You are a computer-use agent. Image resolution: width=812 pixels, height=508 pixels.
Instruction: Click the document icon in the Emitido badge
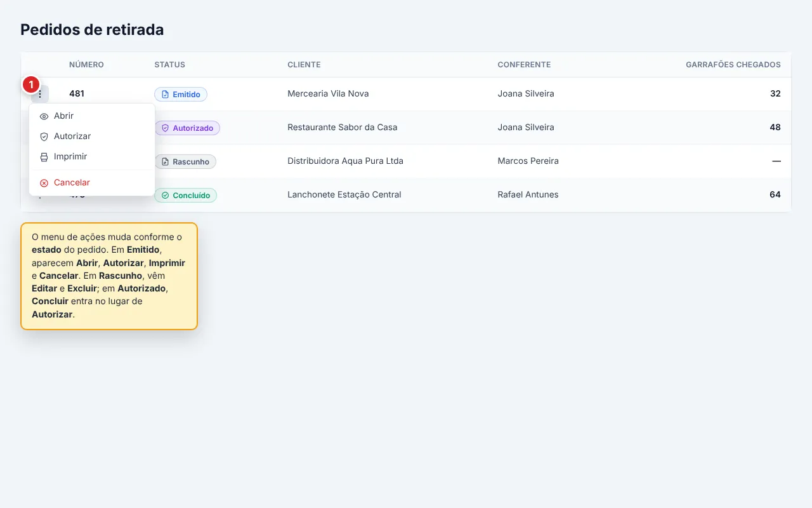166,95
